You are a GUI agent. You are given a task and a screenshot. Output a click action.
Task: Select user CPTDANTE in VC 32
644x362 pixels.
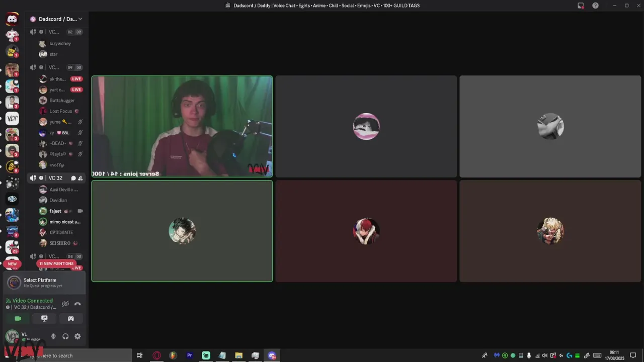click(x=60, y=232)
